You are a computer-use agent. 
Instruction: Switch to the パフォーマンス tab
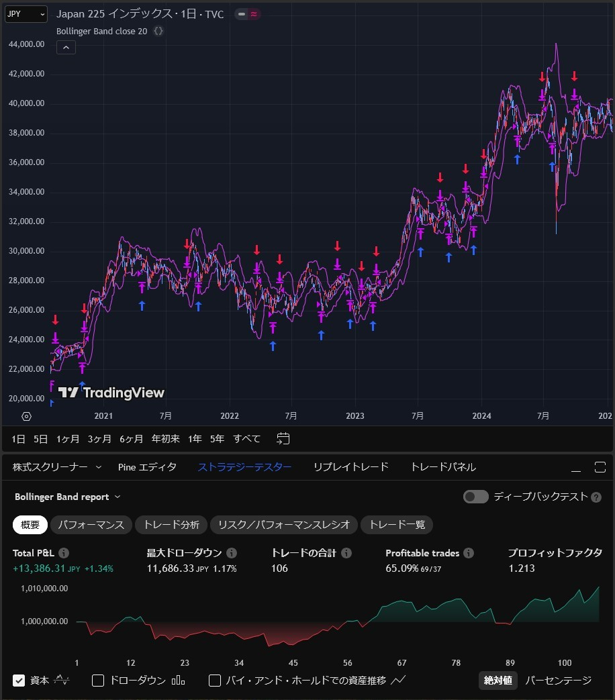[x=91, y=525]
